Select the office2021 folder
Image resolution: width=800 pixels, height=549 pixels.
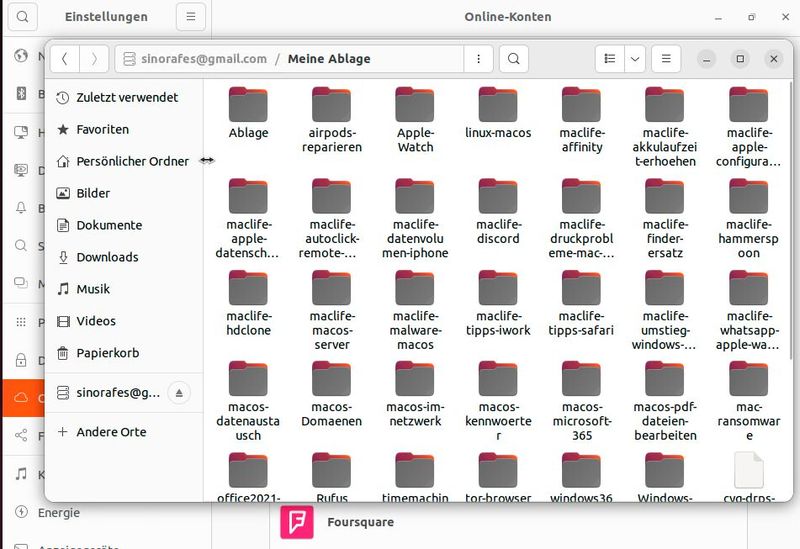tap(248, 477)
